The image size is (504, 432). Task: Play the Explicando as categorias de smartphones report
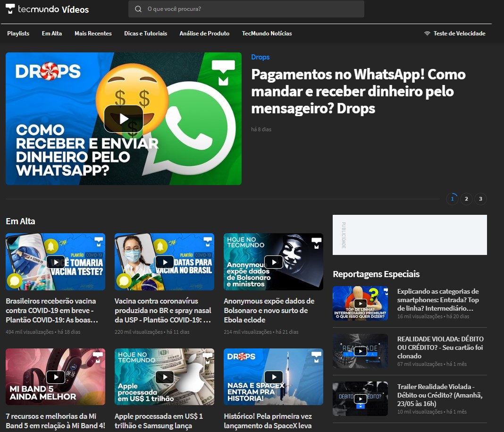coord(360,303)
